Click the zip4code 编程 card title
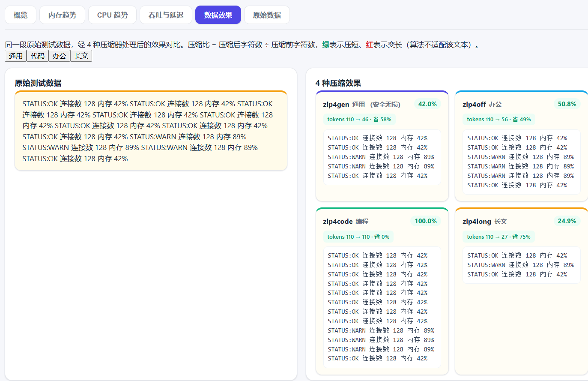 pyautogui.click(x=346, y=222)
